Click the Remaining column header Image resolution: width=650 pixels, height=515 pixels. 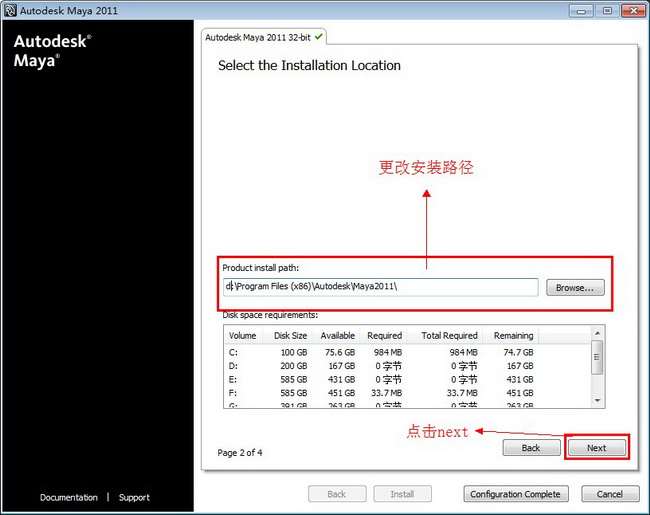[x=513, y=335]
